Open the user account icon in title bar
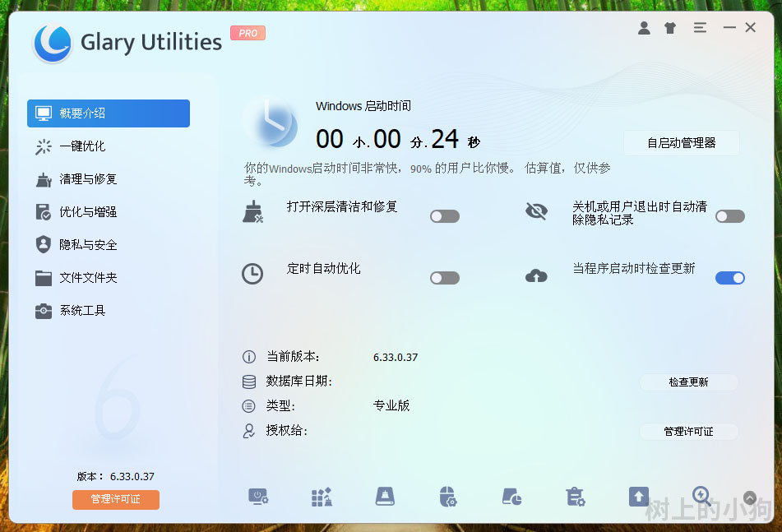The image size is (782, 532). pos(644,28)
